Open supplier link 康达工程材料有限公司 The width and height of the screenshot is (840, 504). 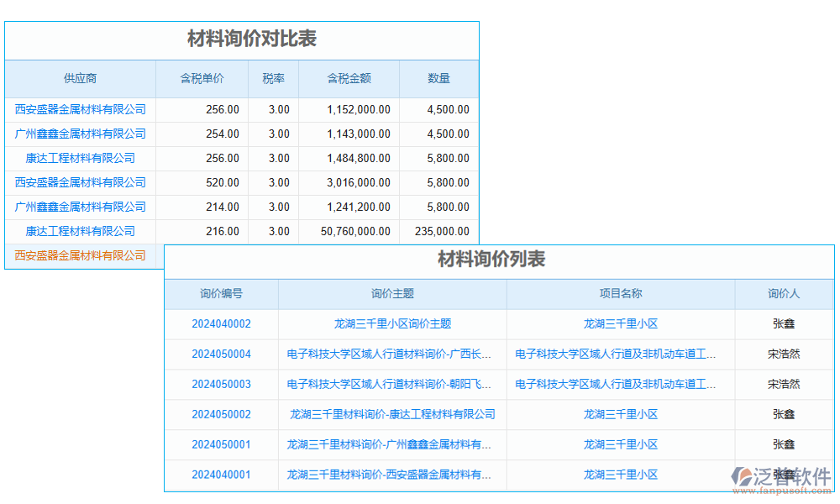click(80, 158)
